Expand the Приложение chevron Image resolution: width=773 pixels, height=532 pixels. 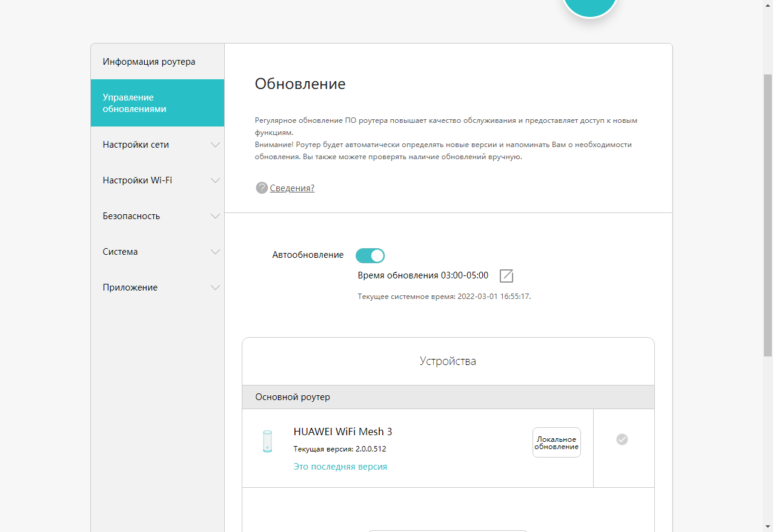pyautogui.click(x=215, y=287)
